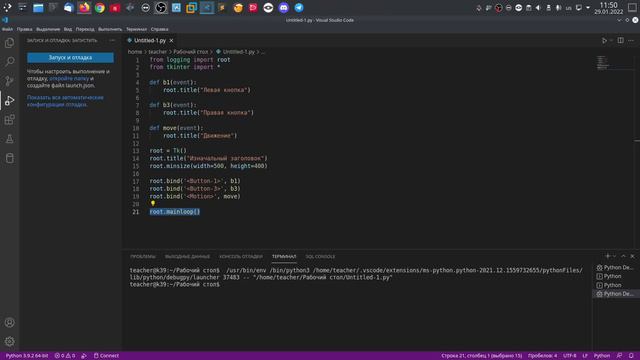640x360 pixels.
Task: Switch to the ПРОБЛЕМЫ panel tab
Action: coord(143,257)
